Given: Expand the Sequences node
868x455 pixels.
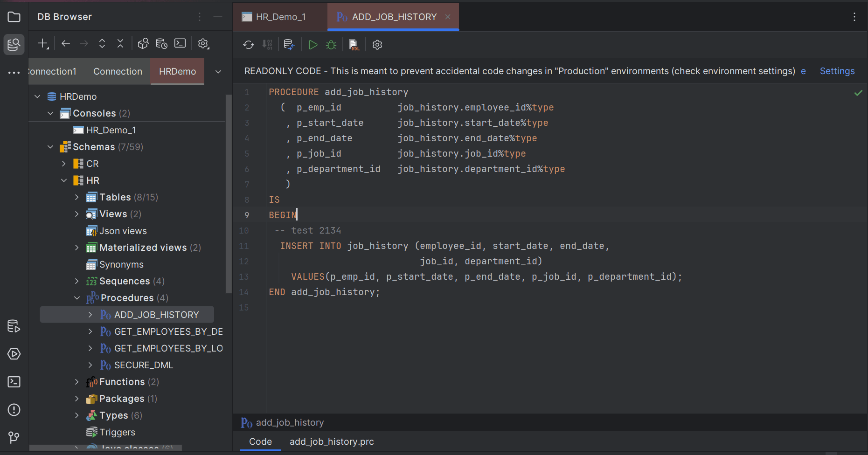Looking at the screenshot, I should pos(77,281).
